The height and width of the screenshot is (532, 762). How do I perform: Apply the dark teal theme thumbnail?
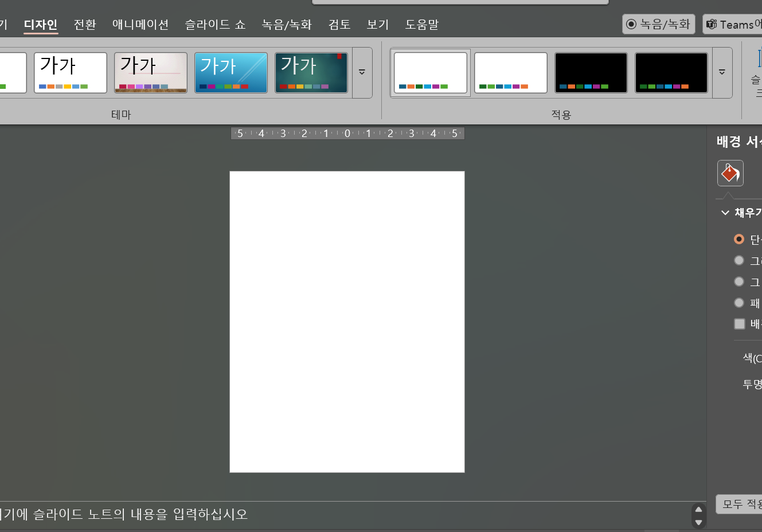pos(311,73)
